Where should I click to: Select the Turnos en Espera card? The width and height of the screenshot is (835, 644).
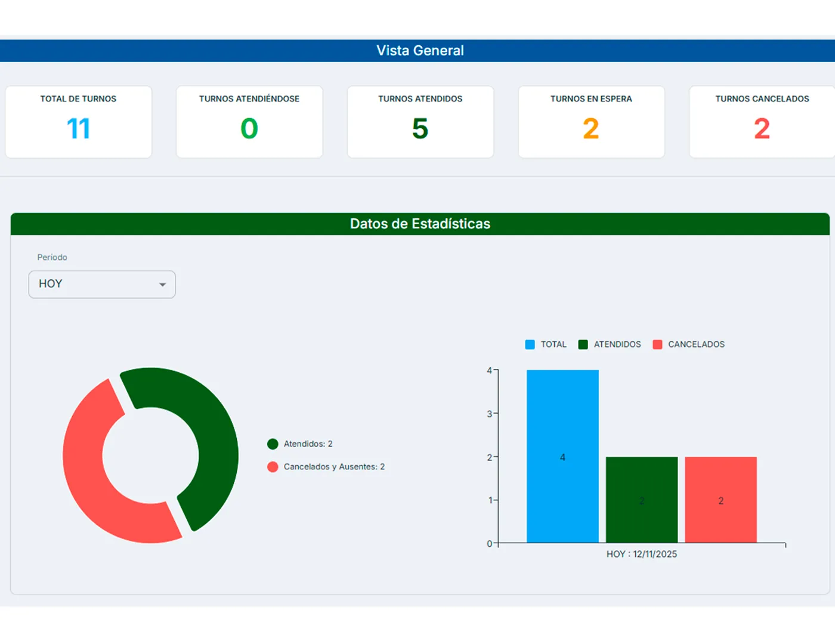tap(591, 122)
